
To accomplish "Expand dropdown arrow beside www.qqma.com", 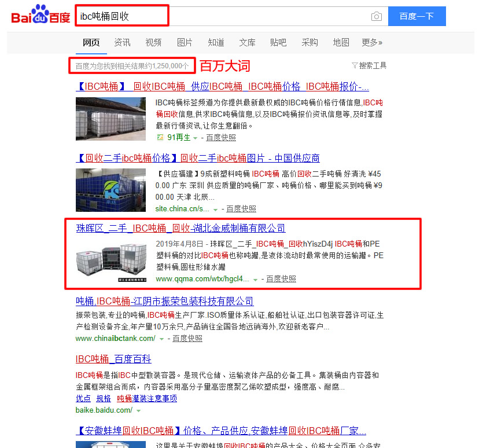I will pos(255,280).
